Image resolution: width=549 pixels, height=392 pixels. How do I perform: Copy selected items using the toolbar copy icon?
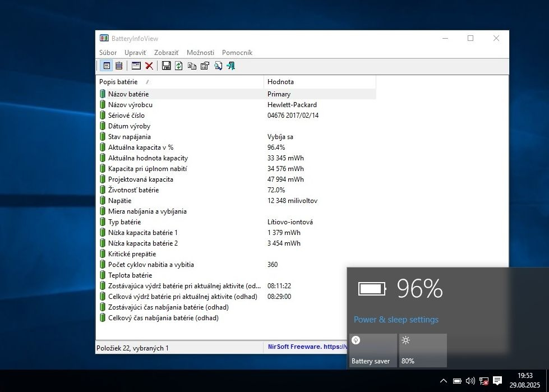coord(192,66)
